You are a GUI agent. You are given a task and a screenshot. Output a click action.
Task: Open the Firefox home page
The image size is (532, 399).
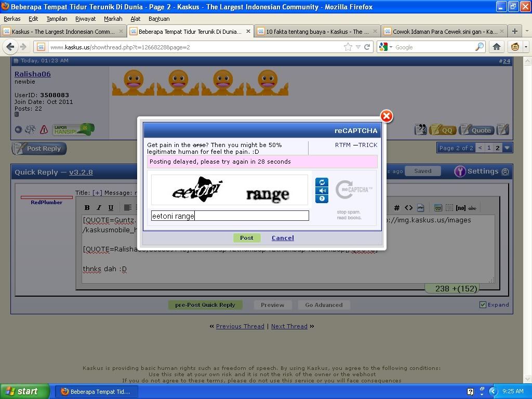tap(496, 47)
